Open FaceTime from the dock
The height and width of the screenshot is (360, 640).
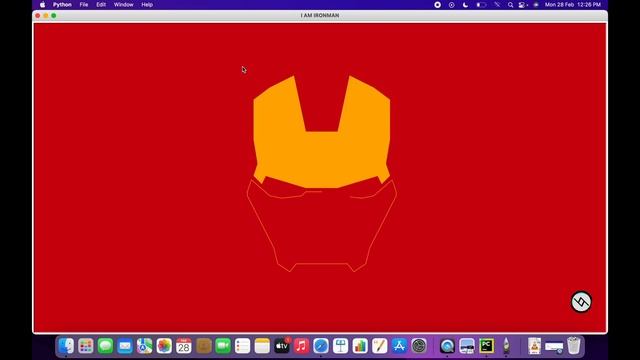pos(223,346)
